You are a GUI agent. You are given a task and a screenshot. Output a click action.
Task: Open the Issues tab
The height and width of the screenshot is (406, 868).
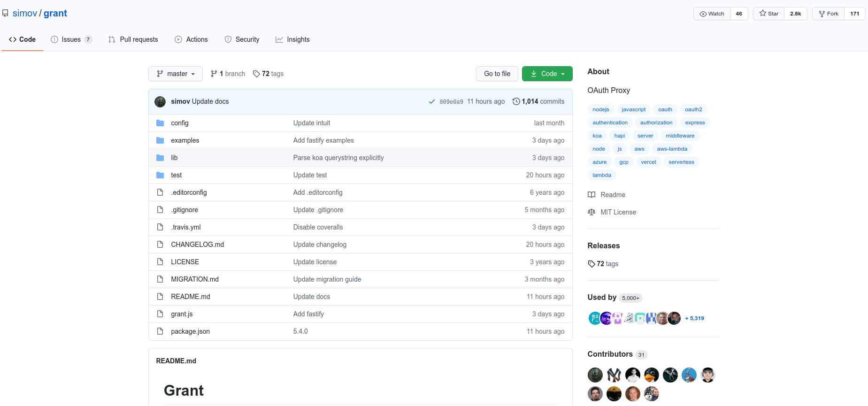71,39
